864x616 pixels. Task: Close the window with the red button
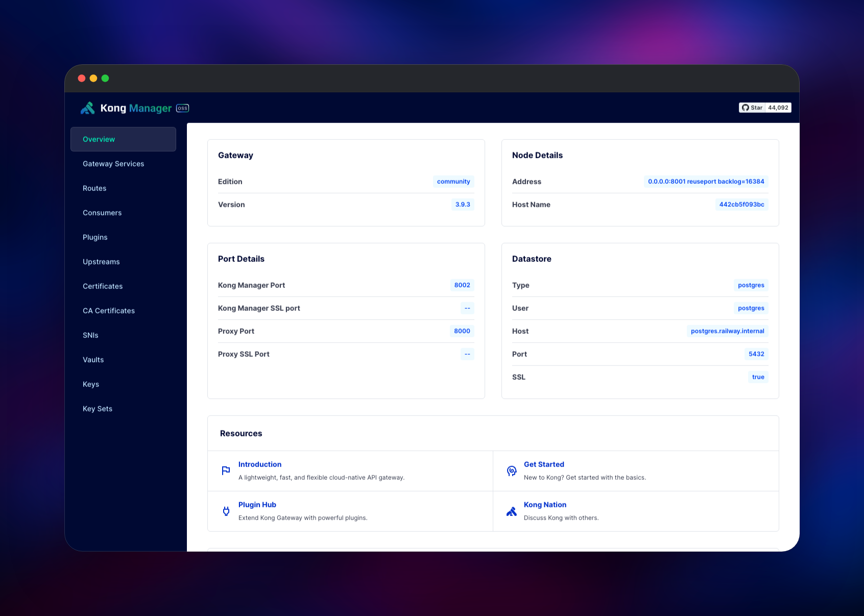click(82, 78)
